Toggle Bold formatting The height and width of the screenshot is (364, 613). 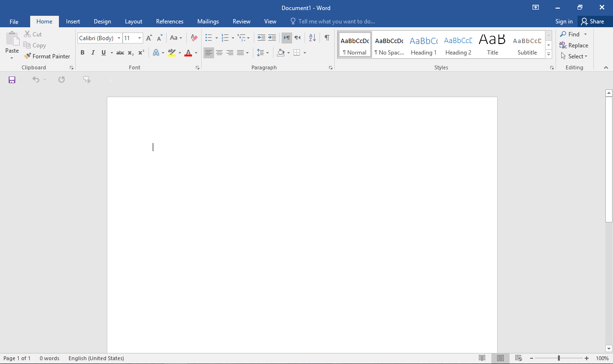click(x=82, y=53)
